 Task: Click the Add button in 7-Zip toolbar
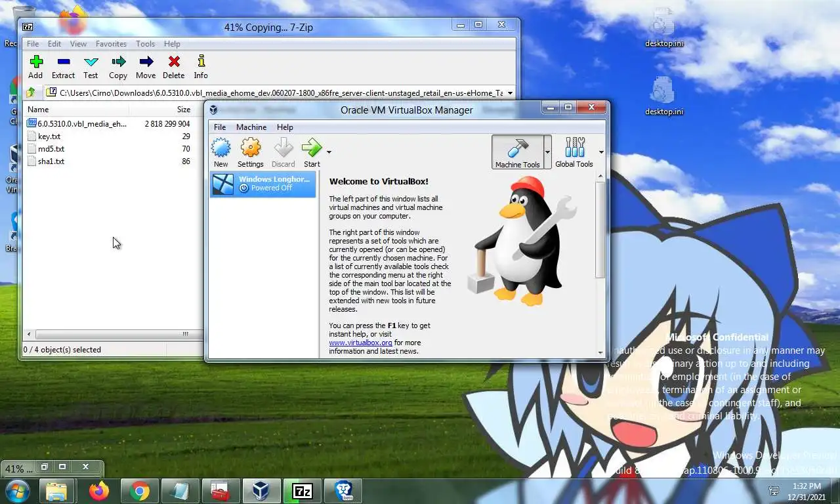[35, 67]
